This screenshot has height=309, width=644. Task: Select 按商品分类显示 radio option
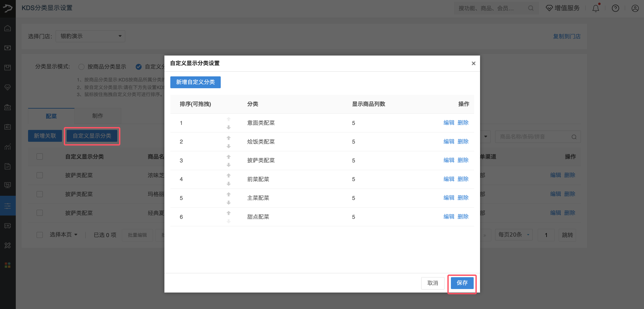coord(81,66)
